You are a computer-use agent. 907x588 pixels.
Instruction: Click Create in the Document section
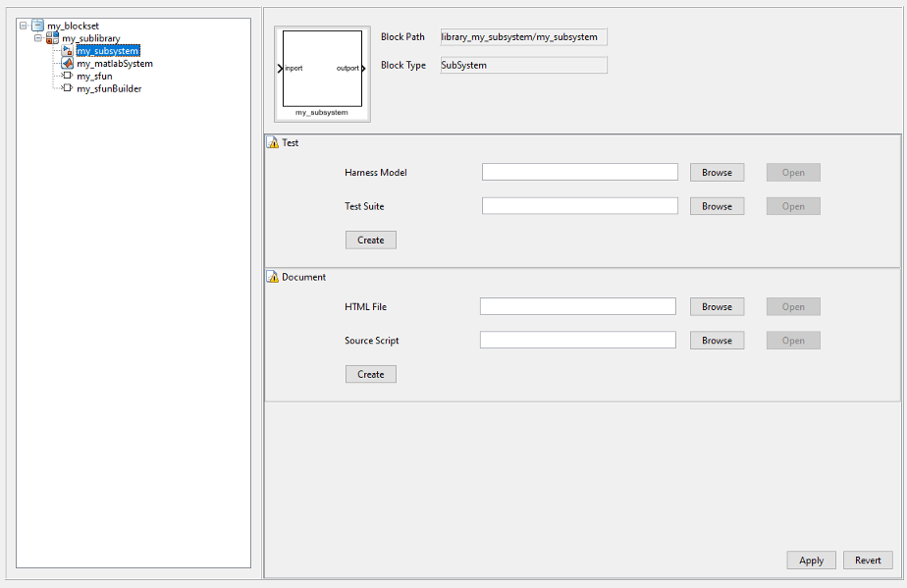coord(371,374)
